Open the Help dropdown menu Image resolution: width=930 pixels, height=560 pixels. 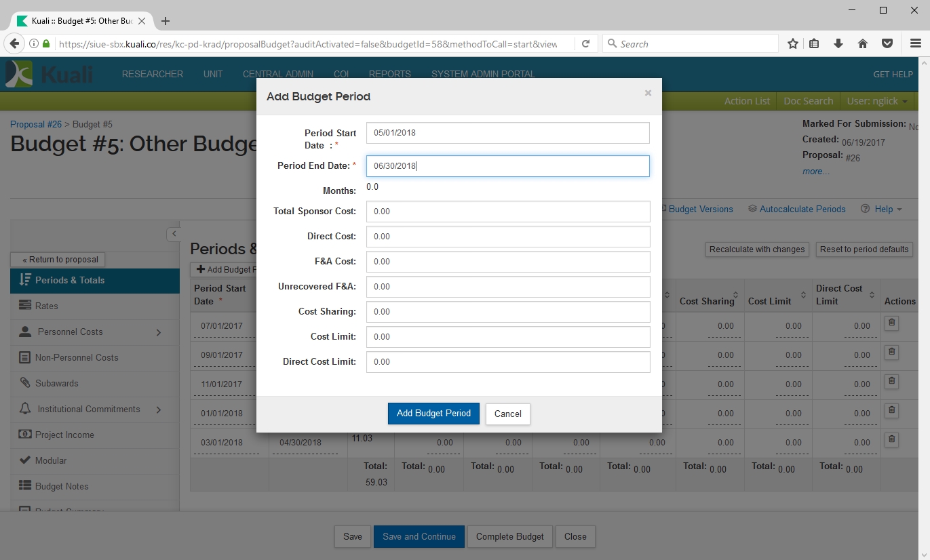(x=882, y=209)
